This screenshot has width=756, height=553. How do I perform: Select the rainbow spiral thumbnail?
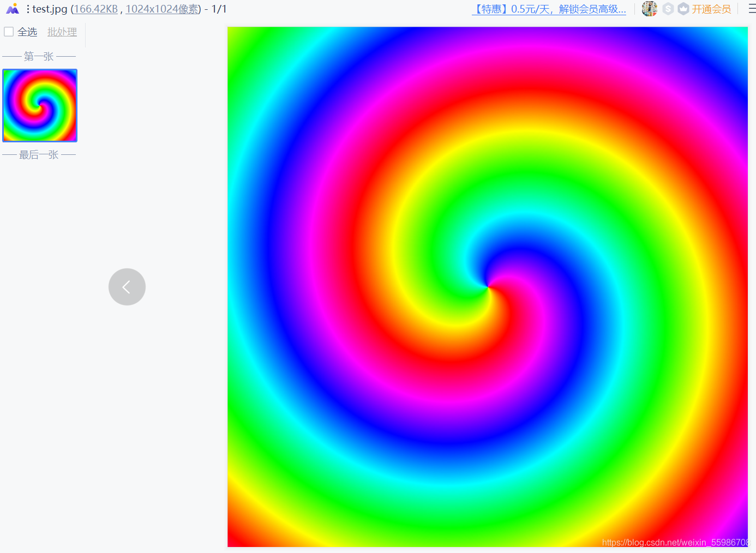40,105
